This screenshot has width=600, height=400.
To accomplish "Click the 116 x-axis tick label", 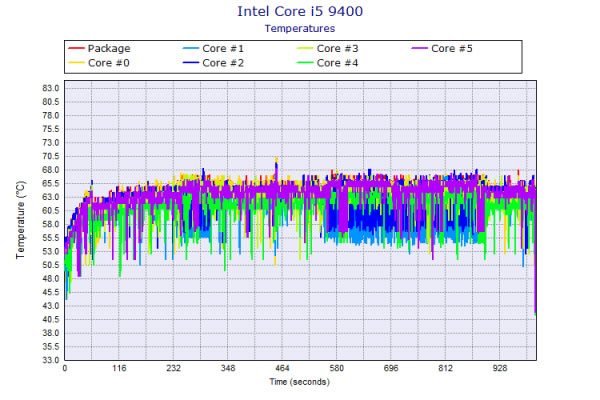I will click(x=119, y=368).
